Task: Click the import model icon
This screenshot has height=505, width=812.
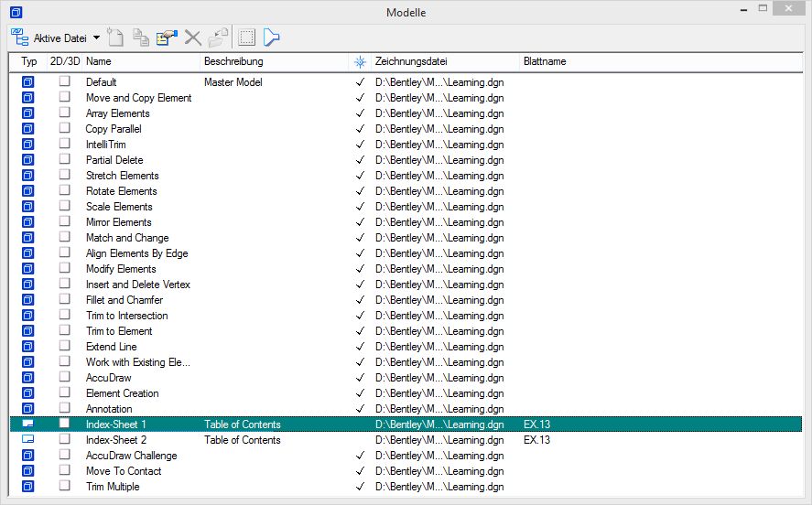Action: pos(218,38)
